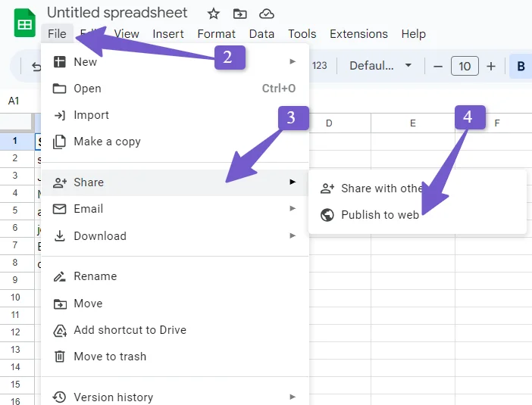Select Add shortcut to Drive
The image size is (532, 405).
[x=175, y=330]
